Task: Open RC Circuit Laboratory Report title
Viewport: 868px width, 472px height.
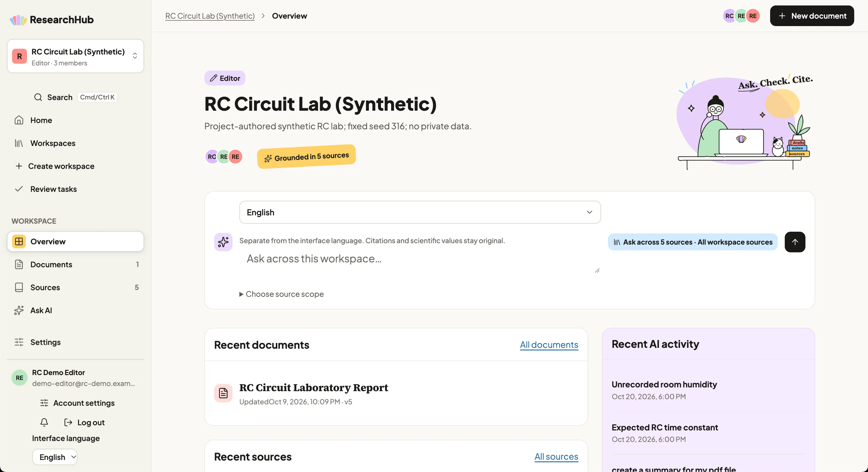Action: pyautogui.click(x=313, y=387)
